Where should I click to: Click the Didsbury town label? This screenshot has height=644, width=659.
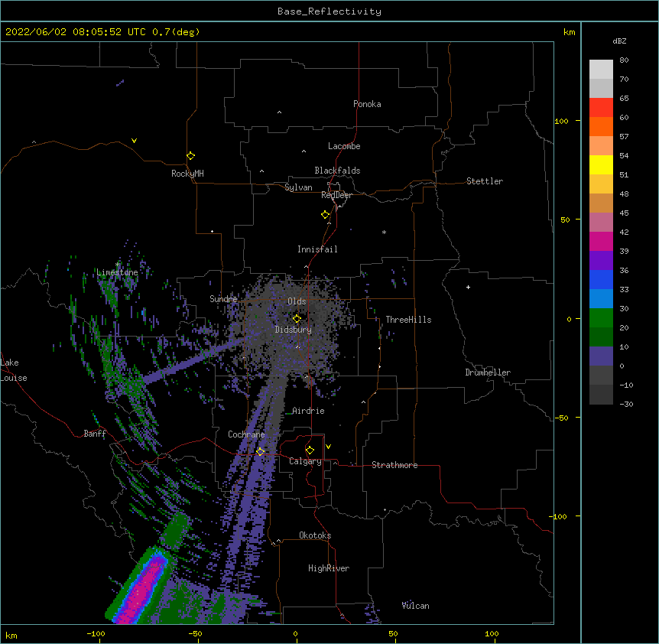point(294,330)
